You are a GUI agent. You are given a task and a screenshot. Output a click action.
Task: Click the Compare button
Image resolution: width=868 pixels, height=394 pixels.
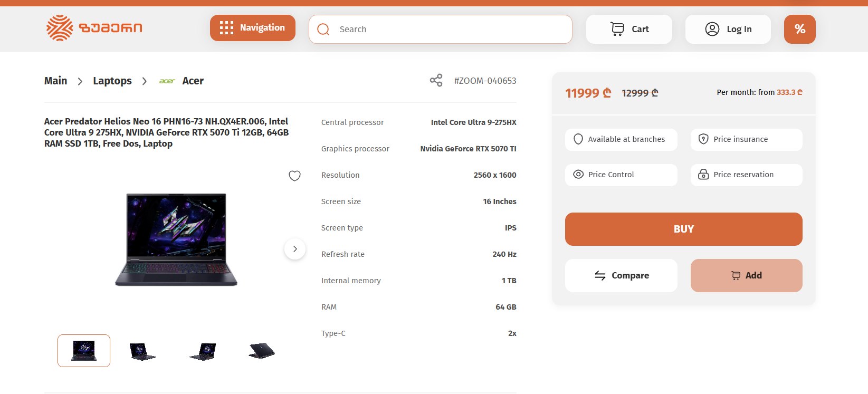click(621, 275)
